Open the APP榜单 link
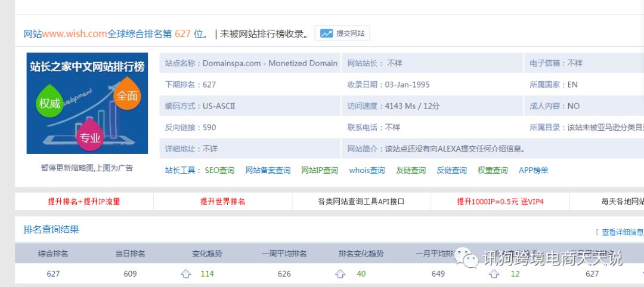This screenshot has width=644, height=287. pos(534,170)
